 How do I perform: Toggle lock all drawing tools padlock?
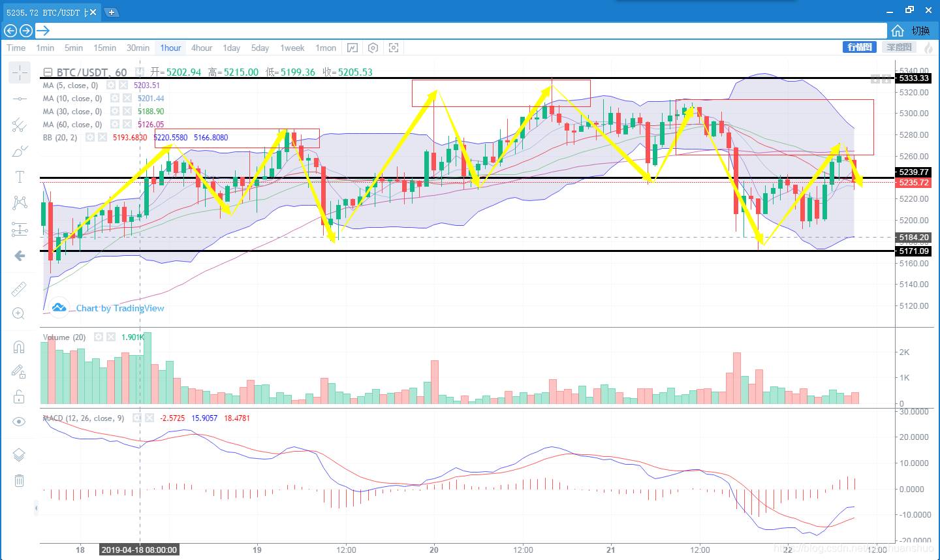(20, 396)
